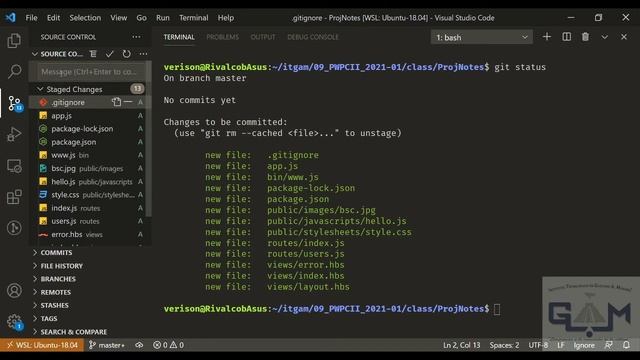Image resolution: width=640 pixels, height=360 pixels.
Task: Click the VS Code logo icon in the title bar
Action: 11,18
